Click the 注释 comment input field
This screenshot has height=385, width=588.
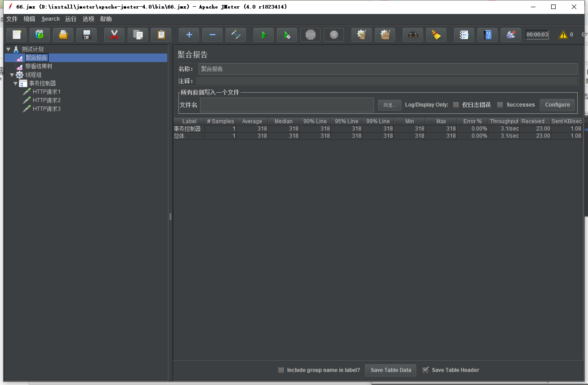coord(387,81)
